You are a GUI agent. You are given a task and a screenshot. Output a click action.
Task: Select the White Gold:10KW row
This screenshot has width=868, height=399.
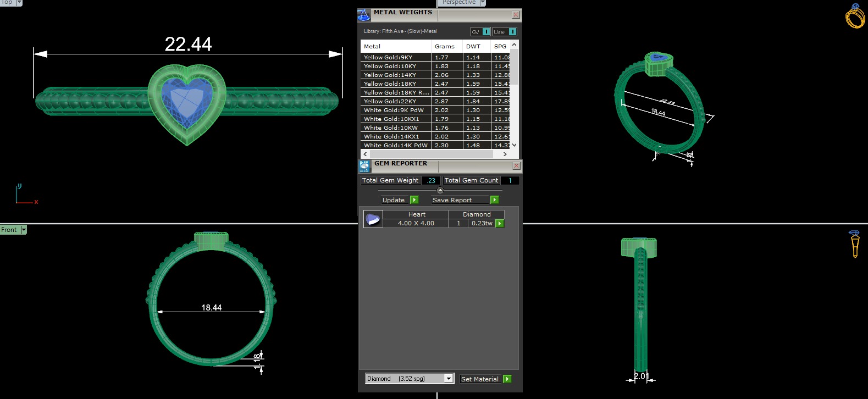pyautogui.click(x=435, y=128)
